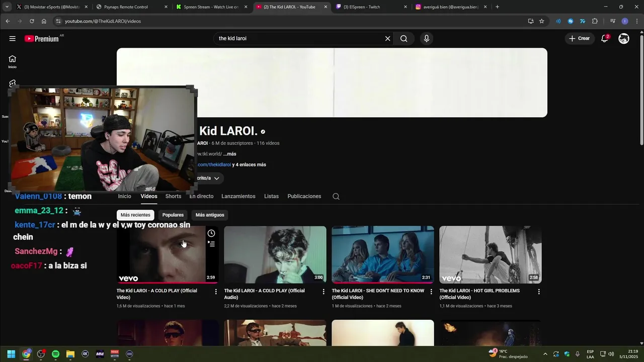The image size is (644, 362).
Task: Bookmark this page with the star icon
Action: 542,21
